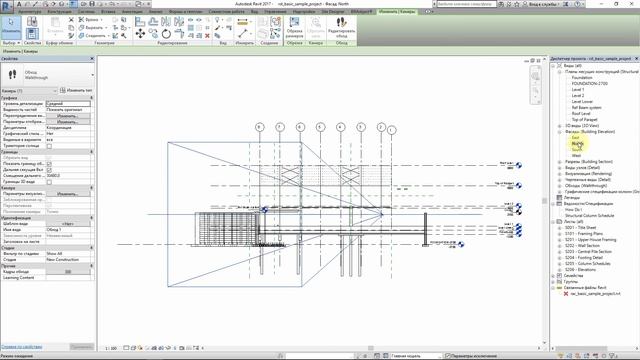The width and height of the screenshot is (640, 360).
Task: Click Изменить button for Параметры визуализации
Action: [68, 194]
